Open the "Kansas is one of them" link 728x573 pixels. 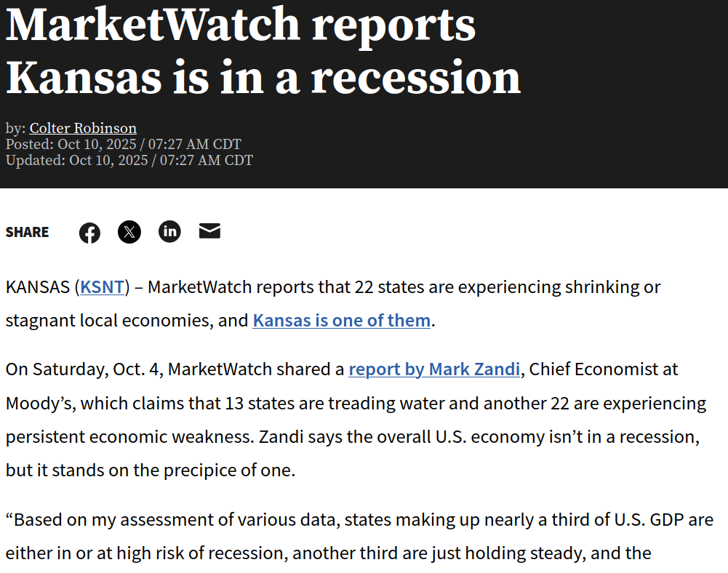[x=341, y=320]
